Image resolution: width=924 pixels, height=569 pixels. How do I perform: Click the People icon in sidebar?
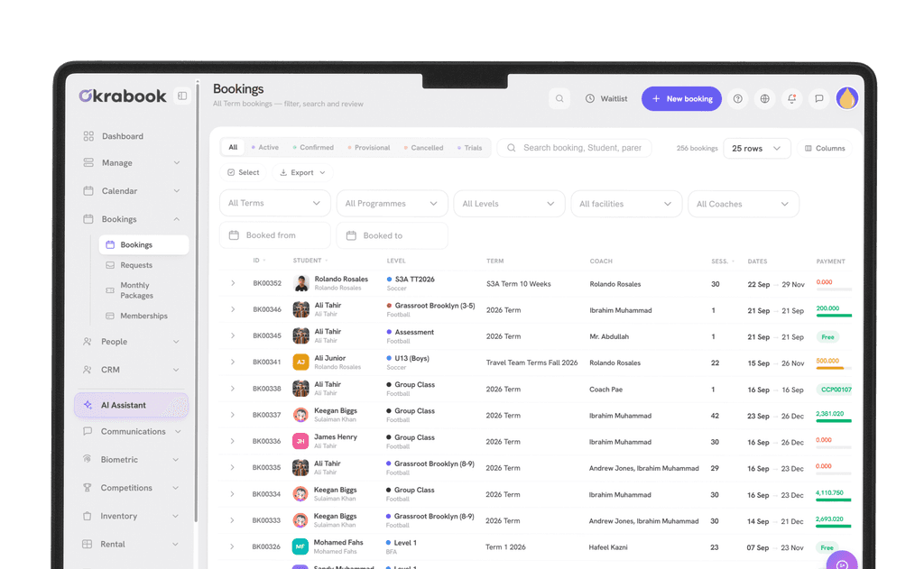pos(88,342)
